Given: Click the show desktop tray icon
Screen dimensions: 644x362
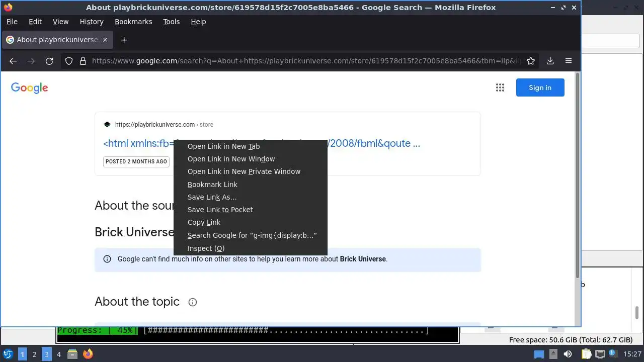Looking at the screenshot, I should click(539, 354).
